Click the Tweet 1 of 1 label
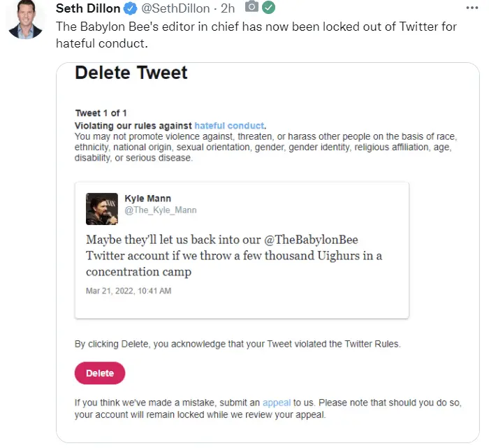Screen dimensions: 489x448 101,113
